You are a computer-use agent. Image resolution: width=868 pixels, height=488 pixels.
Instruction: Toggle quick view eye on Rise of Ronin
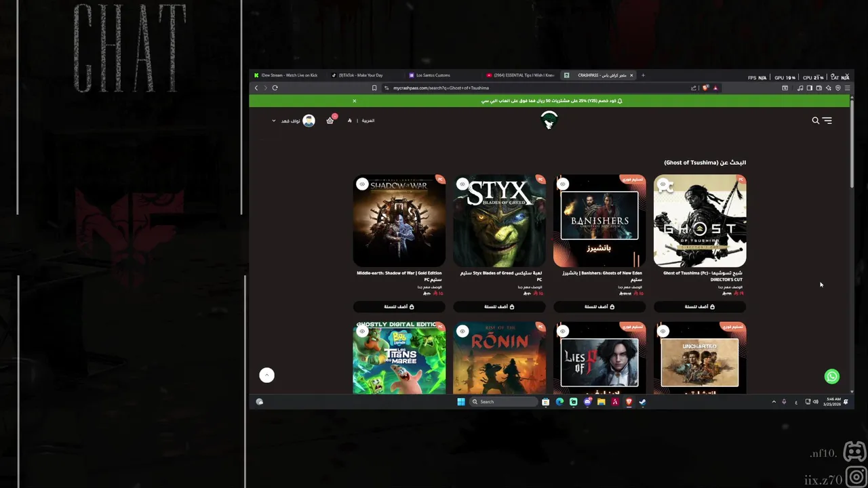462,331
